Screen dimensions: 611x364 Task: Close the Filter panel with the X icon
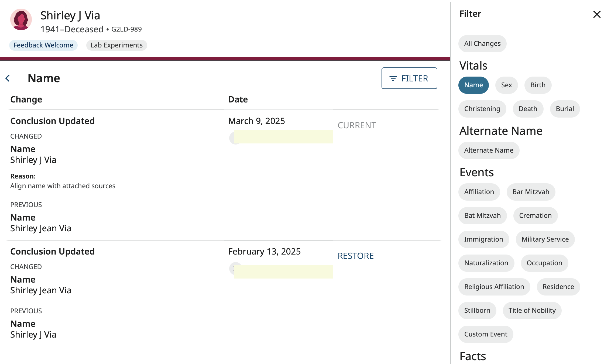[597, 15]
